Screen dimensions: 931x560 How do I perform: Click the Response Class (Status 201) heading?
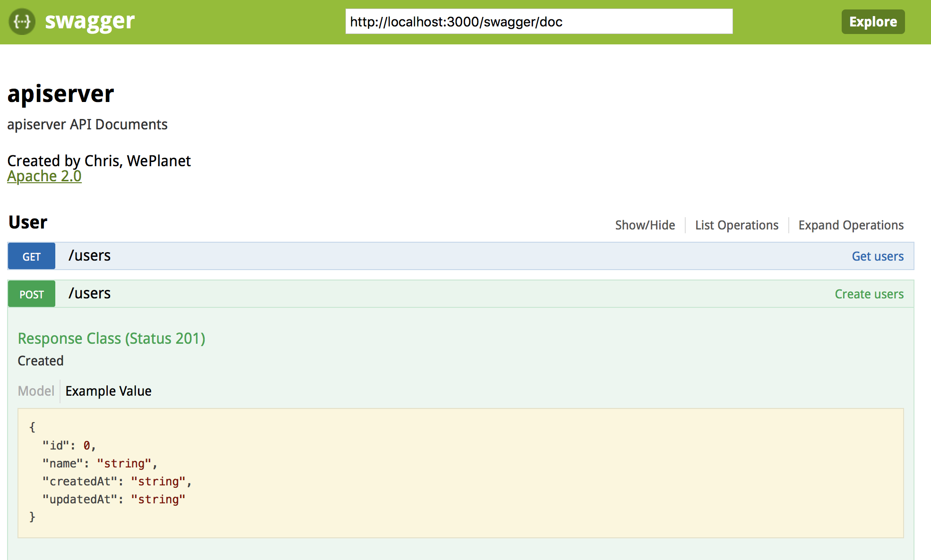click(112, 339)
